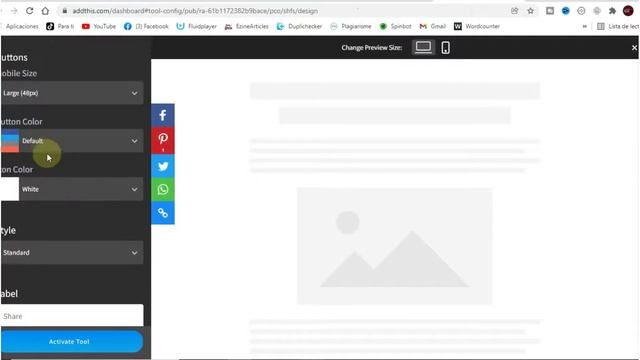Open the browser profile avatar
The image size is (640, 360).
tap(628, 11)
